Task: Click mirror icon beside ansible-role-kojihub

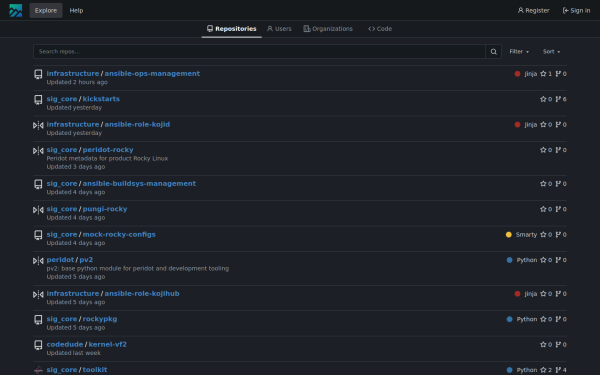Action: (x=38, y=294)
